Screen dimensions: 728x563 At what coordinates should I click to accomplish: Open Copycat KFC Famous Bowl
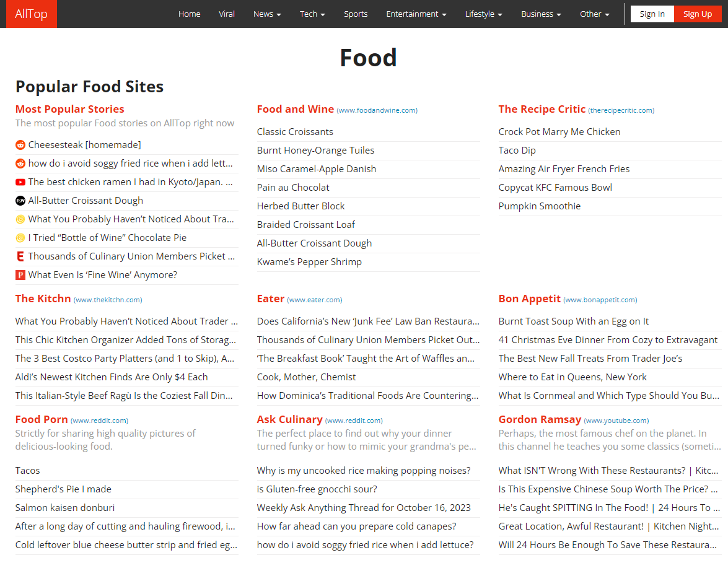555,188
